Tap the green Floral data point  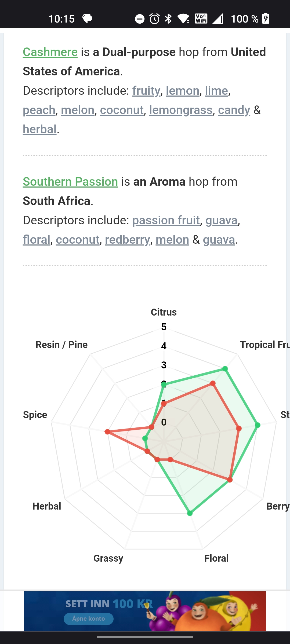coord(190,513)
